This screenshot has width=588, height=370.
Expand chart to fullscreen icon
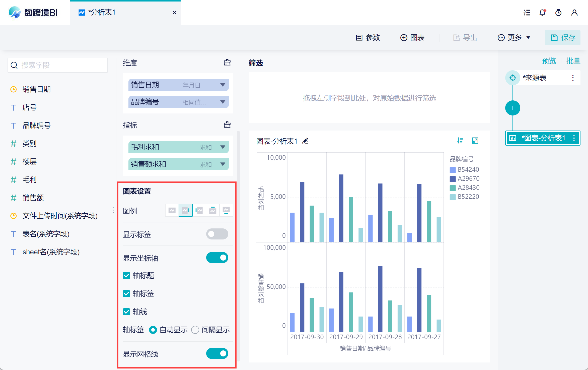point(475,141)
